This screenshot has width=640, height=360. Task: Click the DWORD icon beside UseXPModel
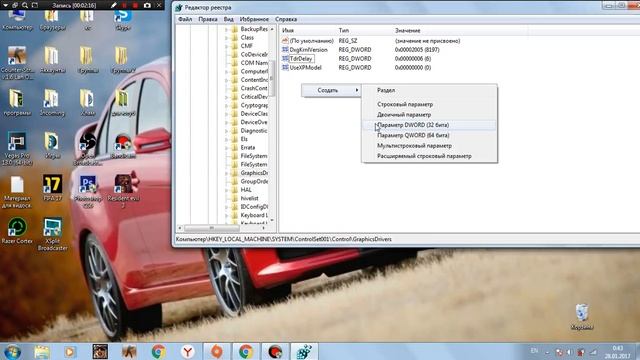285,68
